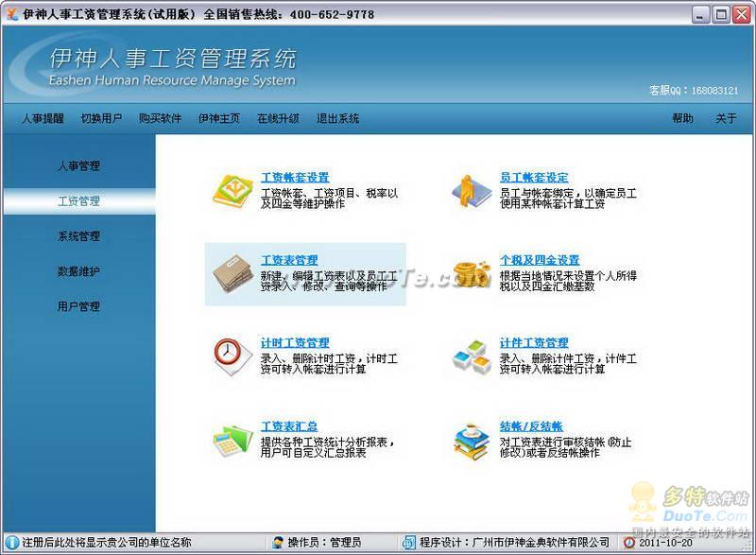
Task: Choose 在线升级 in the menu bar
Action: (x=278, y=119)
